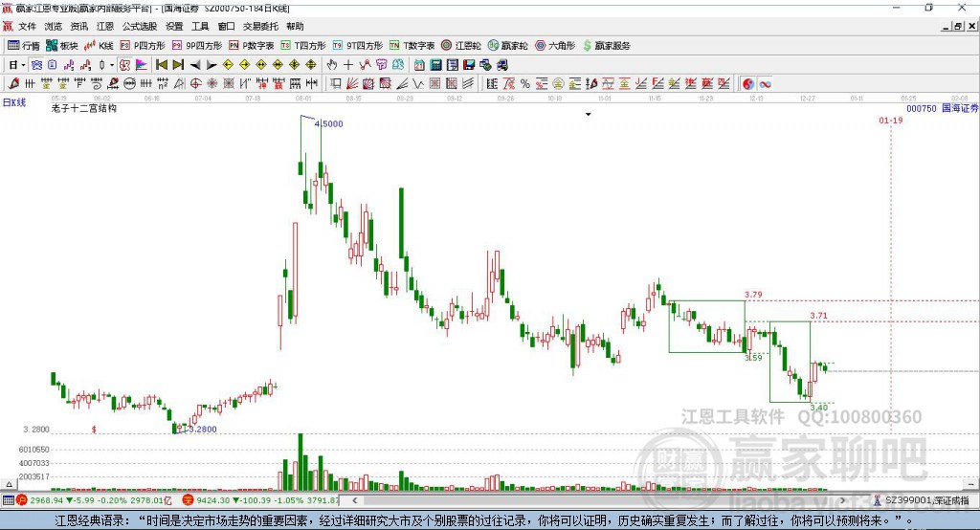Open the P四方形 tool
The height and width of the screenshot is (530, 980).
(x=143, y=46)
